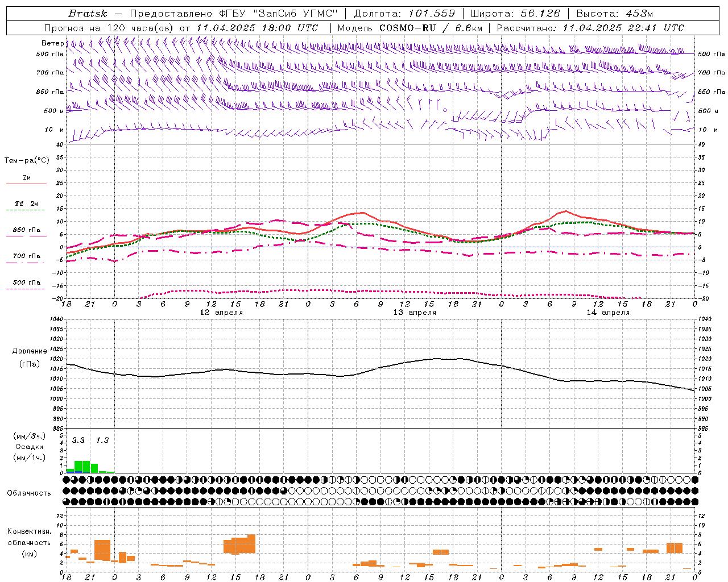
Task: Select the 'Широта: 56.126' latitude value
Action: [x=515, y=14]
